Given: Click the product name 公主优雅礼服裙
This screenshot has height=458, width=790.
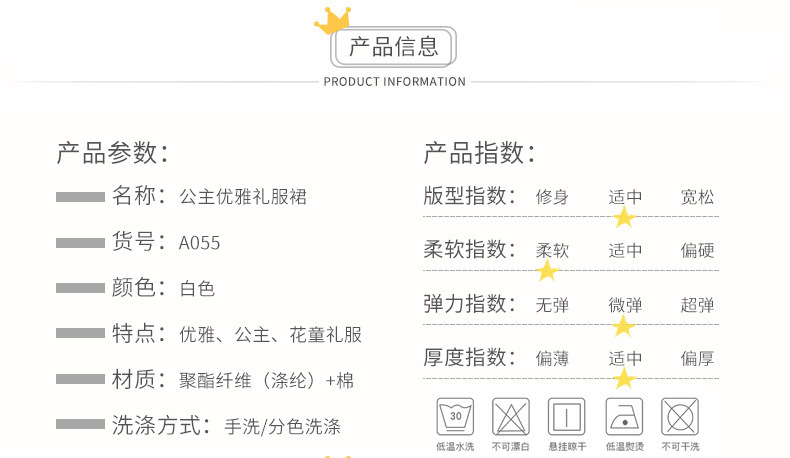Looking at the screenshot, I should click(242, 196).
